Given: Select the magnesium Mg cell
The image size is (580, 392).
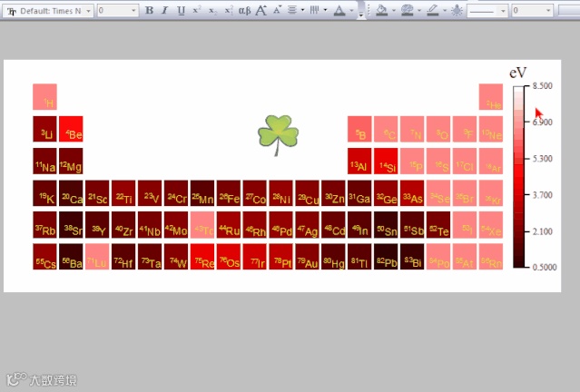Looking at the screenshot, I should click(71, 161).
